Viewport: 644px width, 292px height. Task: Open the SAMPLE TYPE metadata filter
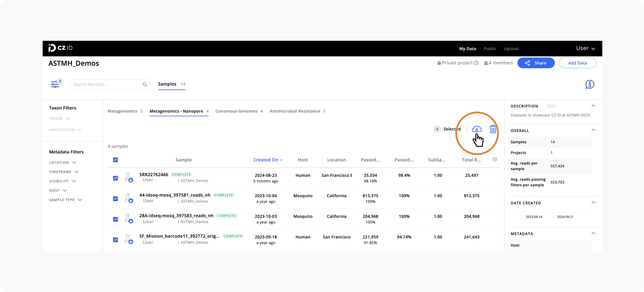click(66, 200)
